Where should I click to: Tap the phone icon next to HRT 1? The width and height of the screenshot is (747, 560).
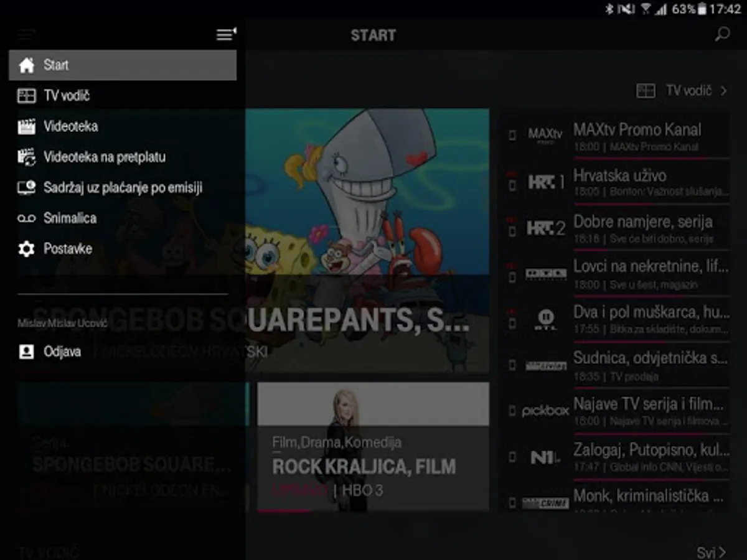point(512,185)
